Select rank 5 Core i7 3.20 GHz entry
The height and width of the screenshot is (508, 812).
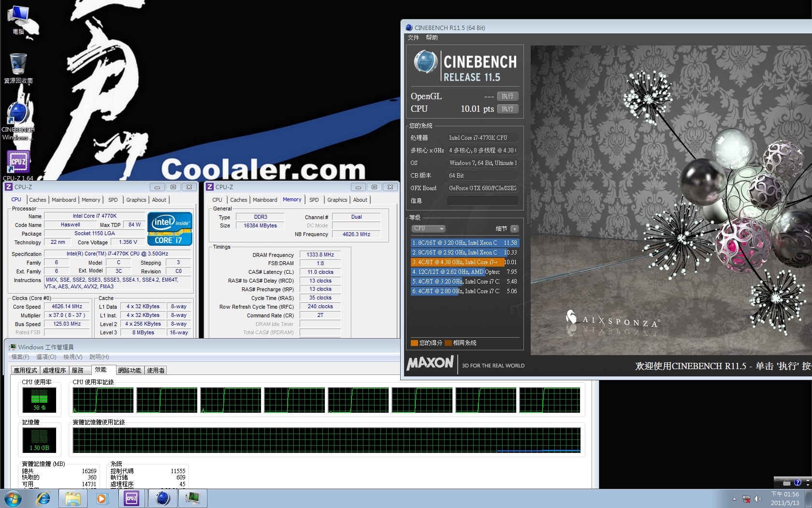[464, 282]
